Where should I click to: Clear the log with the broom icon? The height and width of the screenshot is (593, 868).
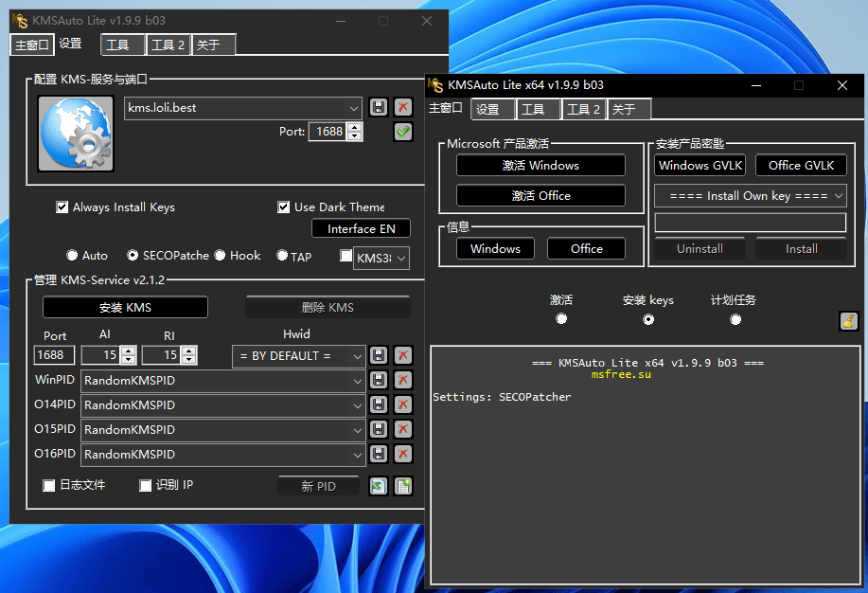[849, 321]
